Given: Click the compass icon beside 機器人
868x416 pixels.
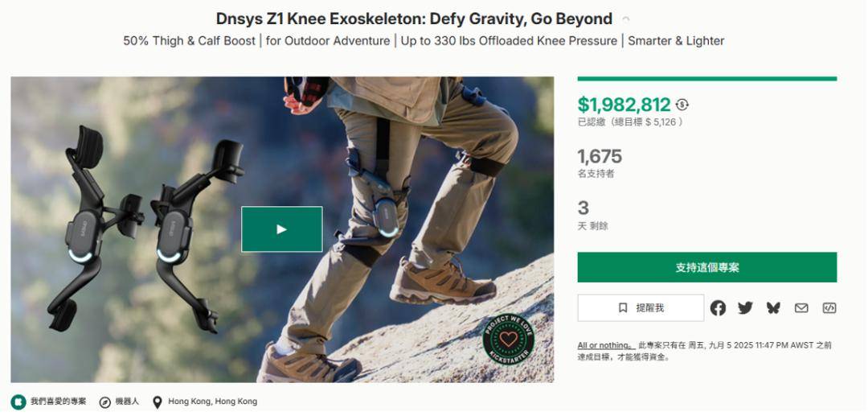Looking at the screenshot, I should (105, 402).
